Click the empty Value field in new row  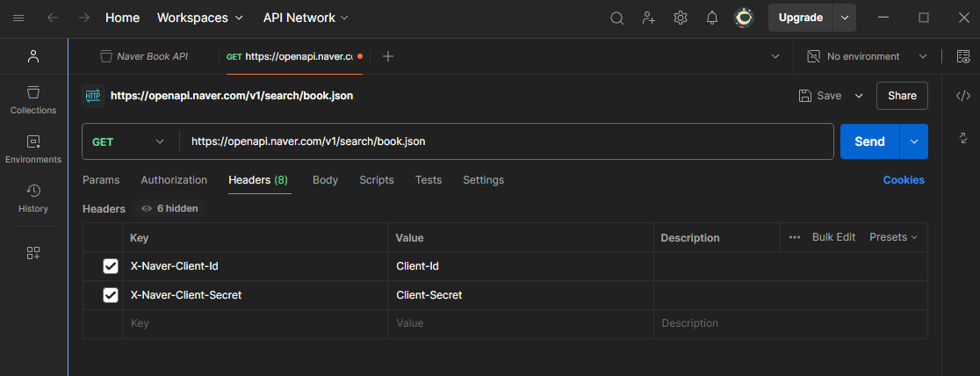pos(520,323)
